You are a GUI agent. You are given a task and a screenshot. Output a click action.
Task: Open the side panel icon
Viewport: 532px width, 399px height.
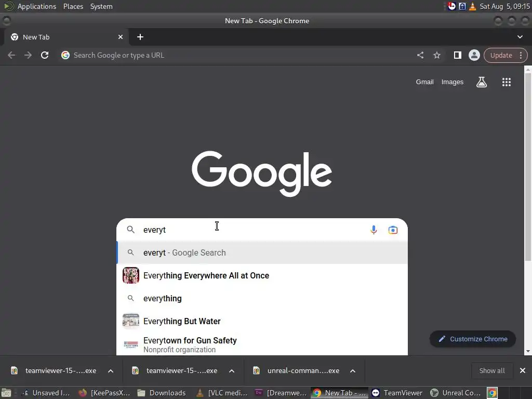457,55
